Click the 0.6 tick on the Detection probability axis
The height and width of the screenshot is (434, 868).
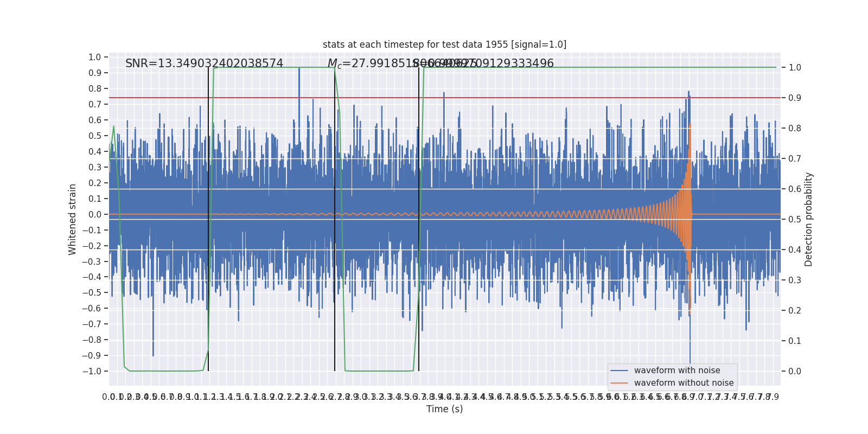pyautogui.click(x=795, y=189)
